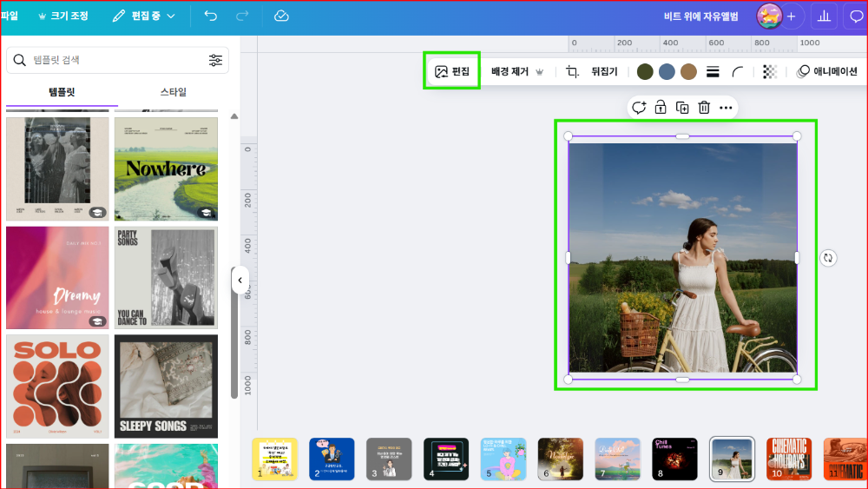The width and height of the screenshot is (868, 489).
Task: Open page 6 thumbnail
Action: [560, 459]
